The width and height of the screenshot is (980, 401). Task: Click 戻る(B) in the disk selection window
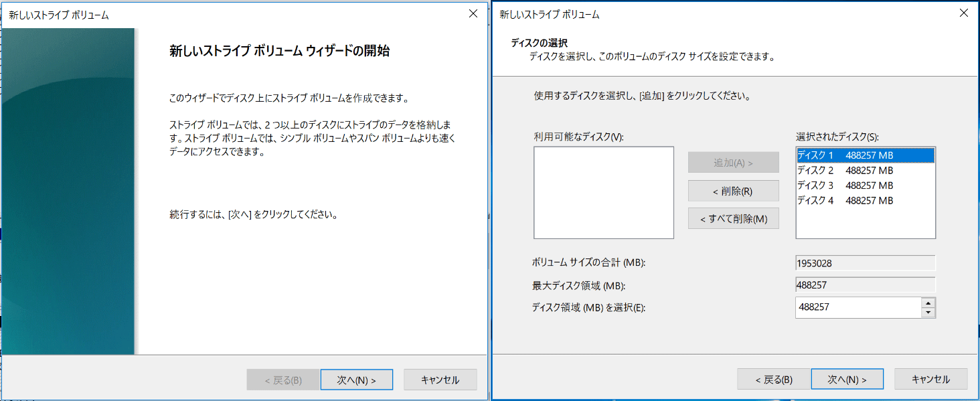773,380
